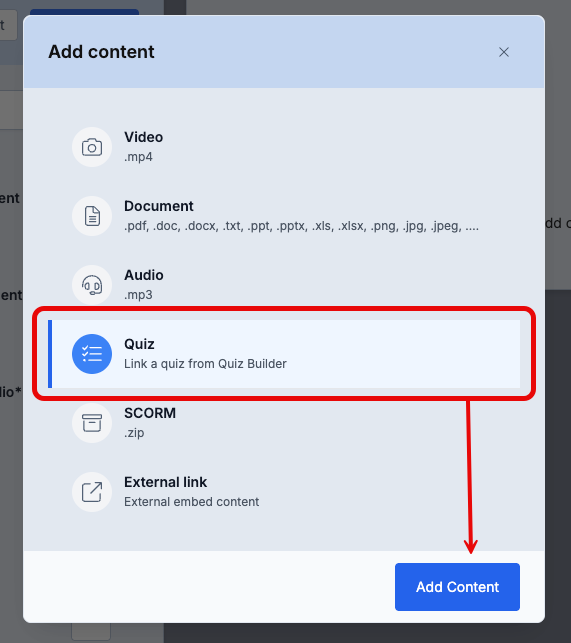Click the Audio headset icon
571x643 pixels.
[x=92, y=285]
